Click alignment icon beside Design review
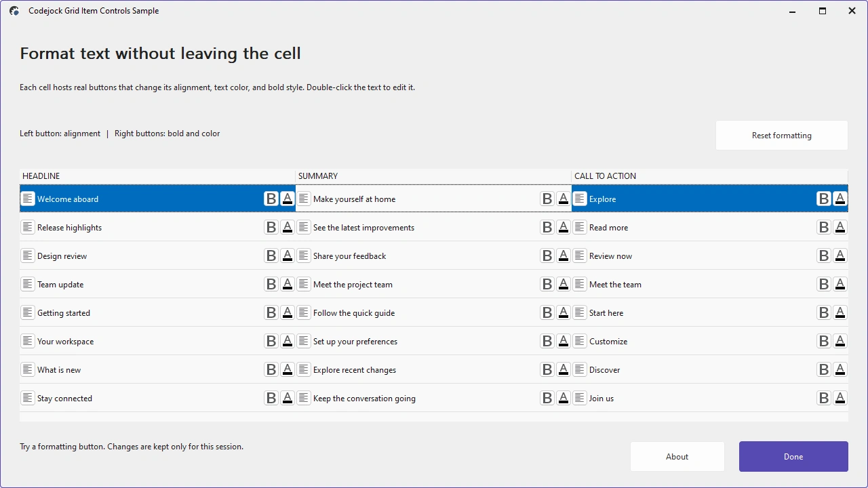The image size is (868, 488). (x=28, y=256)
